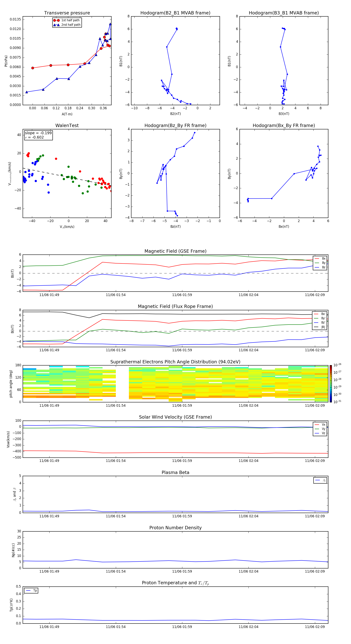Click the Magnetic Field (GSE Frame) title
This screenshot has width=351, height=644.
[175, 251]
